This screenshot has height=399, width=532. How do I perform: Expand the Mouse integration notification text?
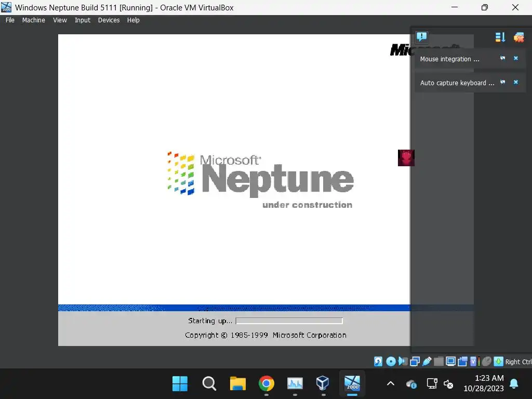coord(449,59)
